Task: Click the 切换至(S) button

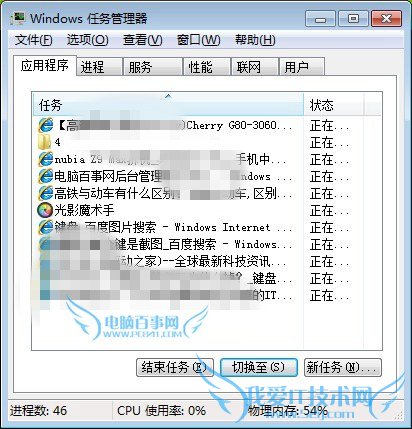Action: pyautogui.click(x=259, y=368)
